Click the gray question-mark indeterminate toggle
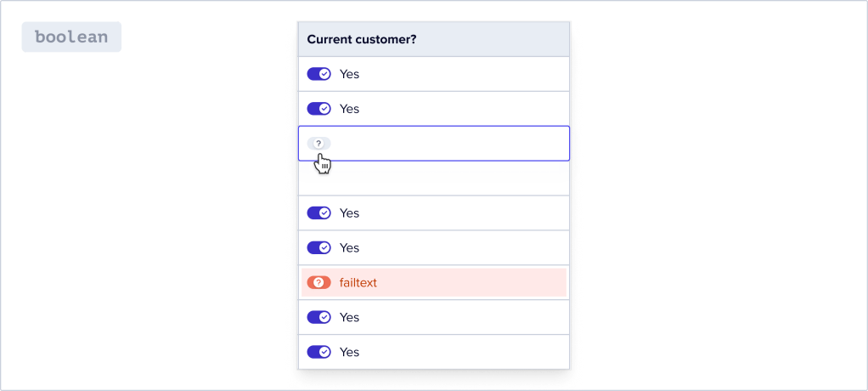This screenshot has height=391, width=868. [x=318, y=143]
